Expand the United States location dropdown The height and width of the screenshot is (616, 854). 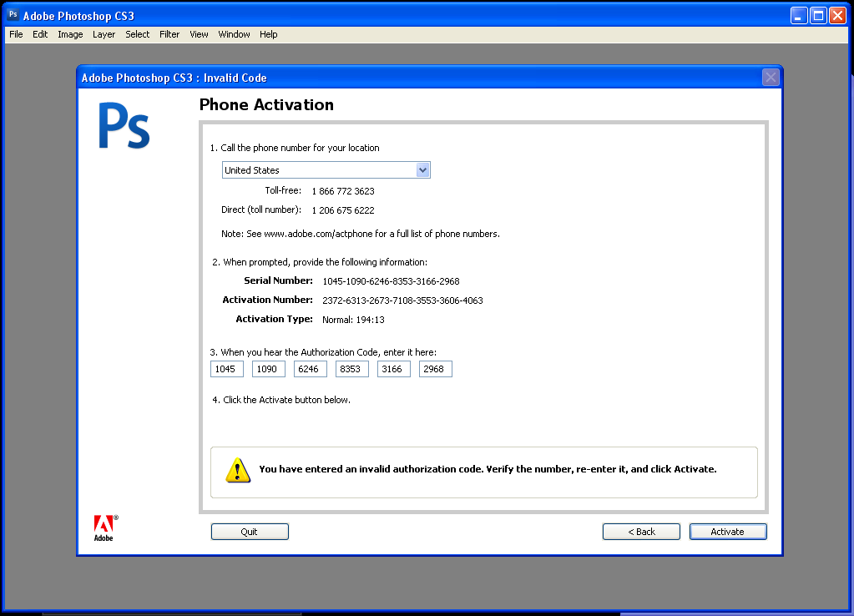(x=326, y=170)
